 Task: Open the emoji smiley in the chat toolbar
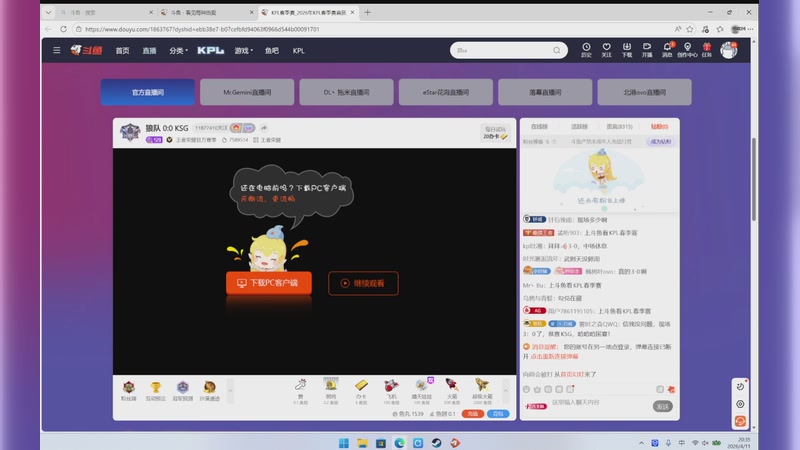point(527,389)
